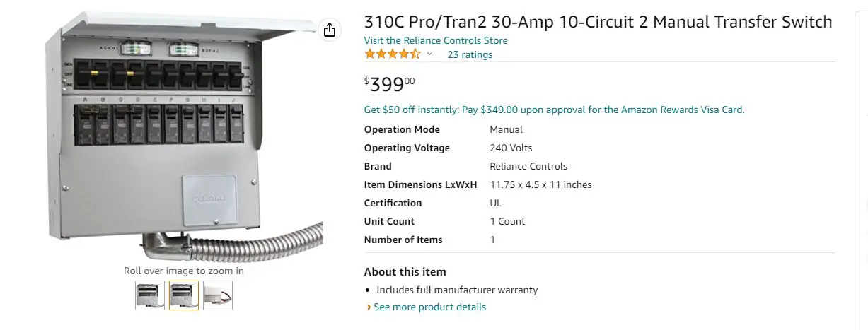Click the share icon above product image

pyautogui.click(x=330, y=30)
